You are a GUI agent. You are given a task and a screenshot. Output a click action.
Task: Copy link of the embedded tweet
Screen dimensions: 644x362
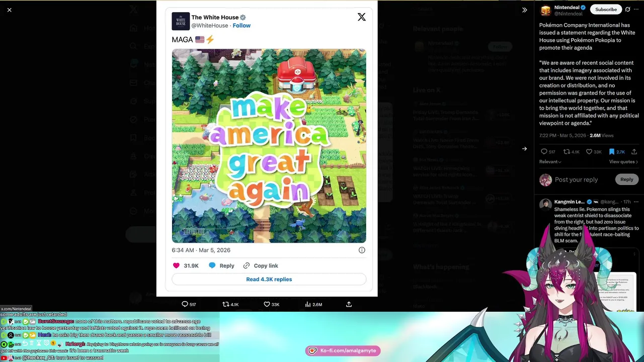(260, 265)
